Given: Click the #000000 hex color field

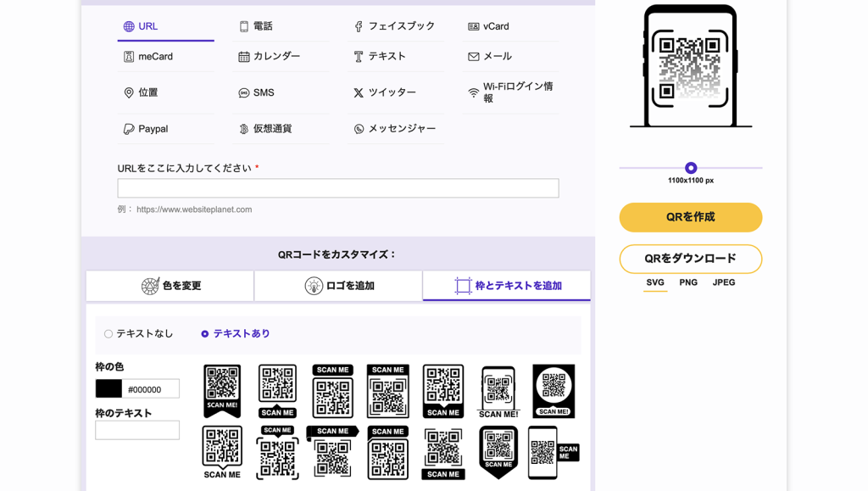Looking at the screenshot, I should tap(151, 389).
